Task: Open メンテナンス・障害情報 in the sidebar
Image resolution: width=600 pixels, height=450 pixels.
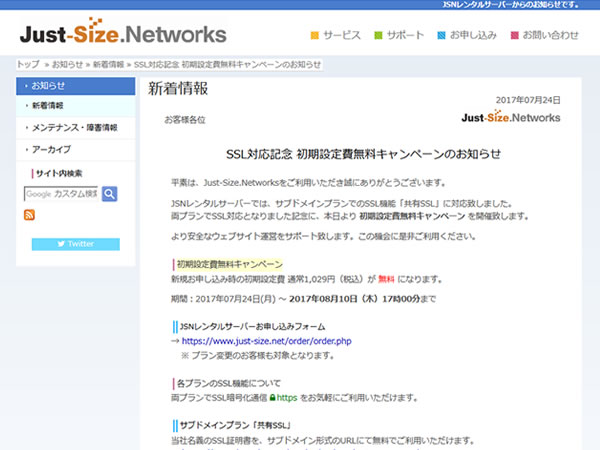Action: tap(75, 127)
